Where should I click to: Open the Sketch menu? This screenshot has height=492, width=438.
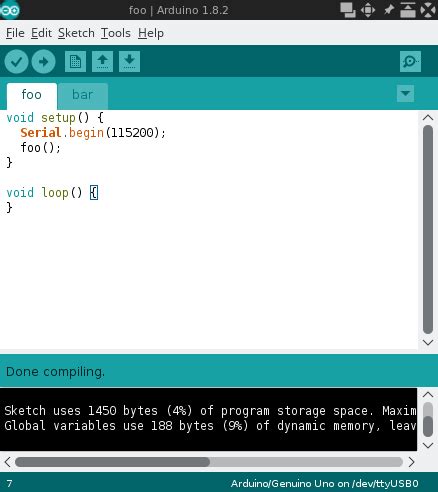pyautogui.click(x=76, y=33)
